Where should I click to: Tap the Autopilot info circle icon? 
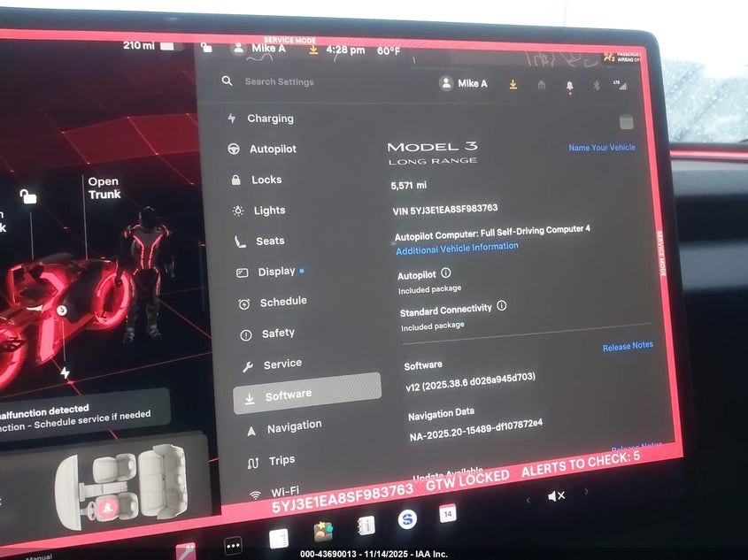[445, 274]
